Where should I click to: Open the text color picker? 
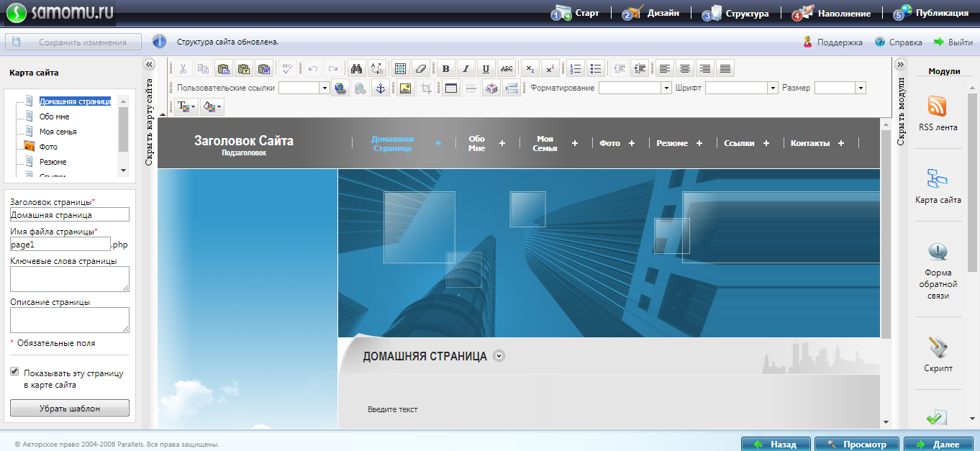click(186, 107)
